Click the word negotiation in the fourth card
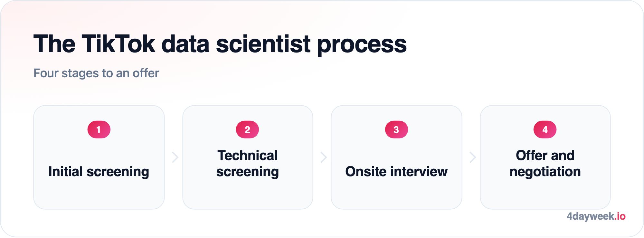Screen dimensions: 644x238 tap(545, 172)
